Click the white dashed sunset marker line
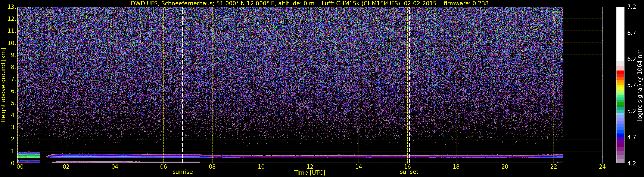 pyautogui.click(x=409, y=85)
